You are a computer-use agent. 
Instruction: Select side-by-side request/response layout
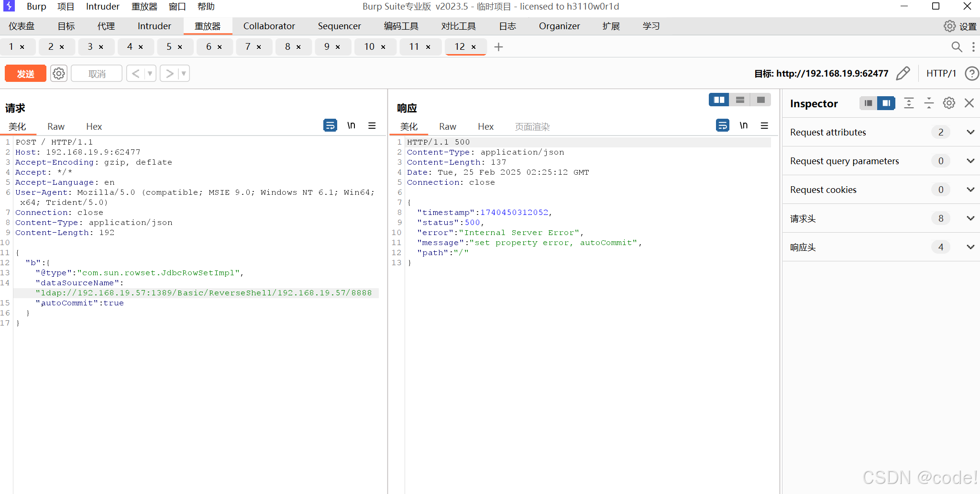coord(719,100)
